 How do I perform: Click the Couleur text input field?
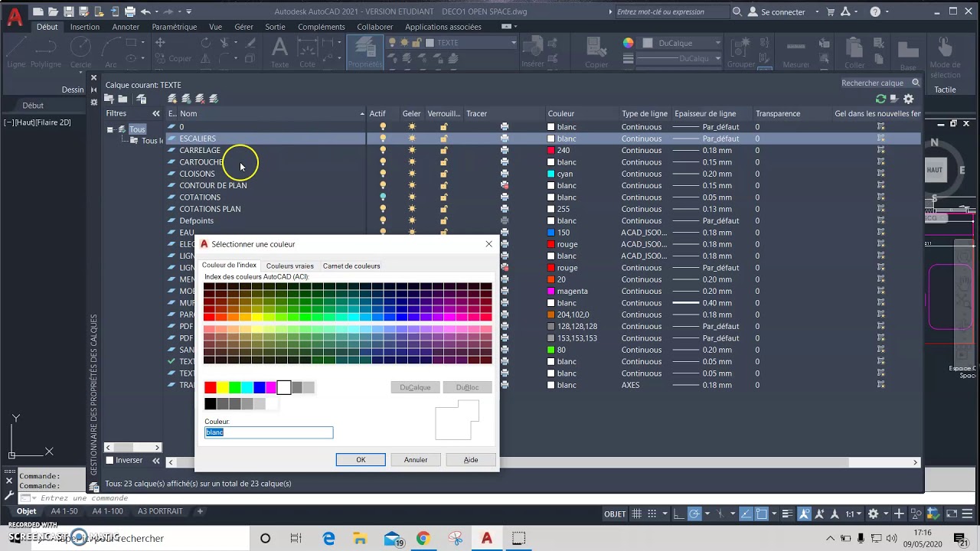click(269, 432)
